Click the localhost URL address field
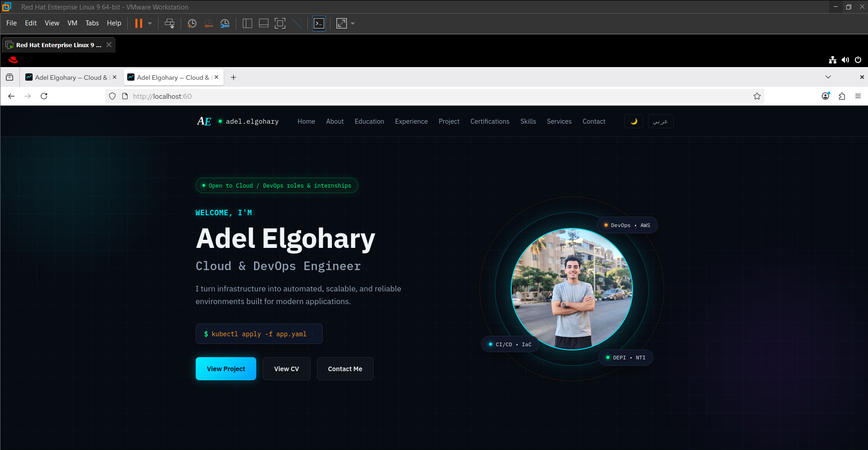The height and width of the screenshot is (450, 868). [435, 96]
